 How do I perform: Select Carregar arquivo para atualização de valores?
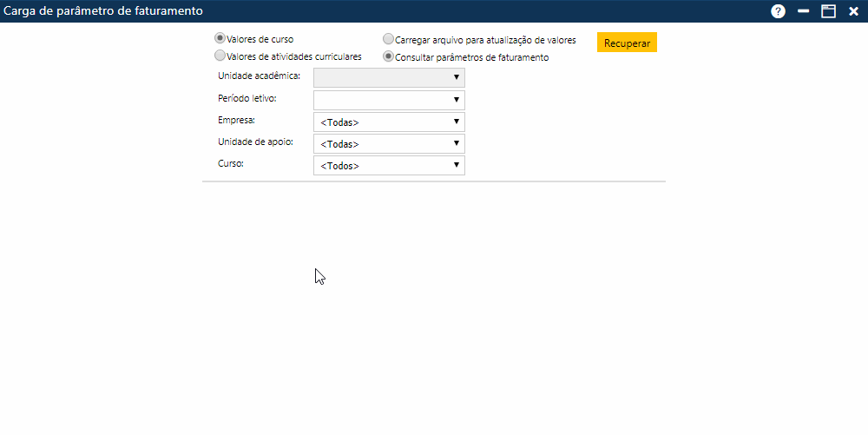pos(389,39)
